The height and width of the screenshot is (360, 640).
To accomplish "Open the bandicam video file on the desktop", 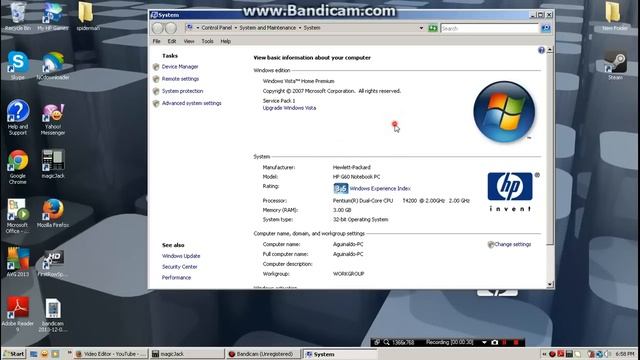I will pyautogui.click(x=53, y=315).
